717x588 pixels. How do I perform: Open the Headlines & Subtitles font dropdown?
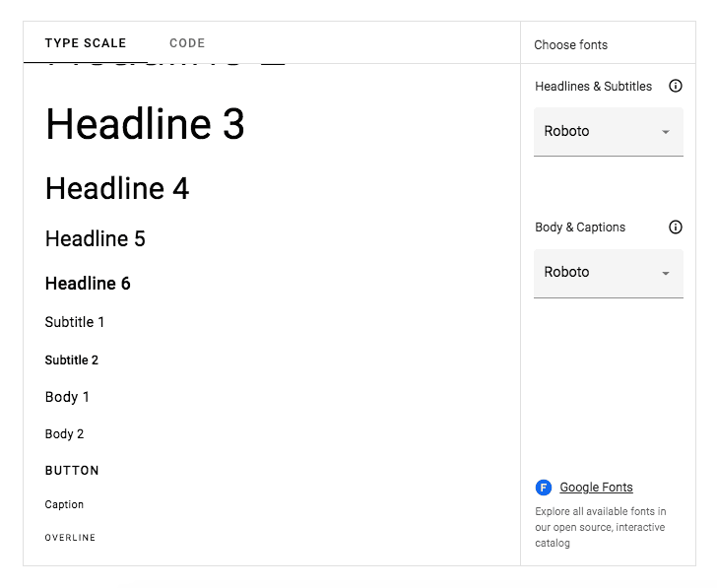point(608,132)
